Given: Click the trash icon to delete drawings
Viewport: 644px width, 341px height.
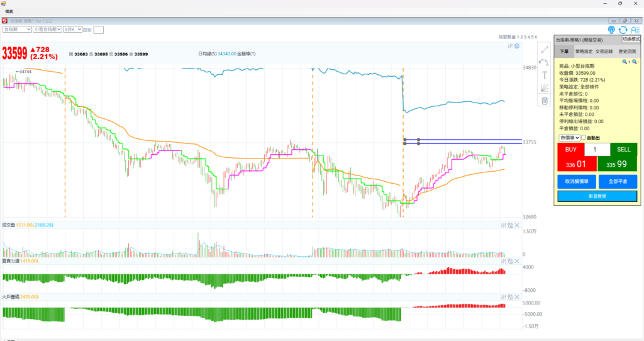Looking at the screenshot, I should tap(545, 101).
